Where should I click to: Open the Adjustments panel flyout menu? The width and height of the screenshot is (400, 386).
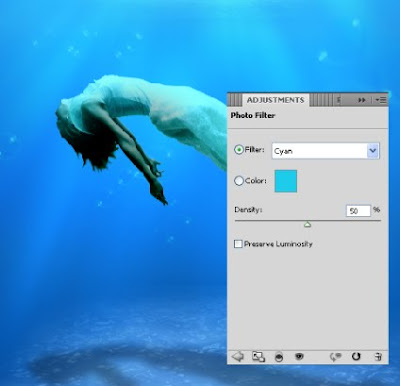[x=381, y=100]
